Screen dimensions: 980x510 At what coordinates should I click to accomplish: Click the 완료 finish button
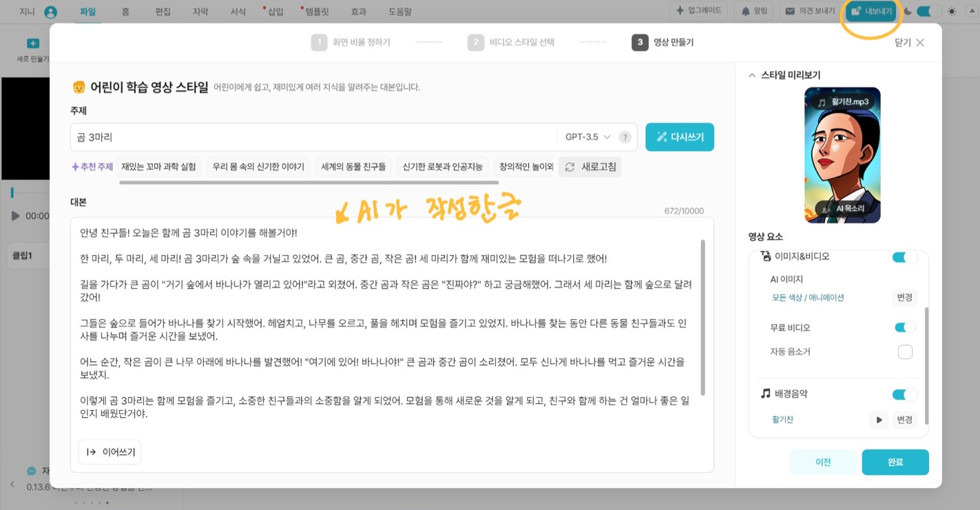[895, 462]
